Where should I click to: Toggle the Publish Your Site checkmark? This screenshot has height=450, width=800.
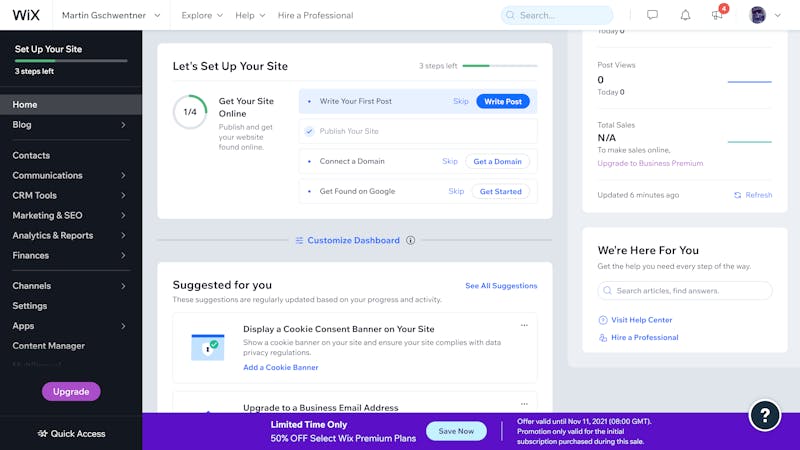[309, 131]
